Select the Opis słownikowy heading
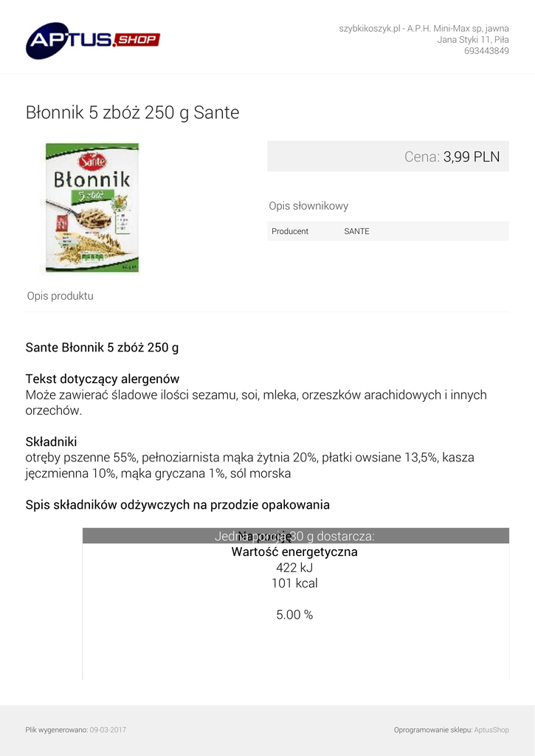 [x=308, y=206]
